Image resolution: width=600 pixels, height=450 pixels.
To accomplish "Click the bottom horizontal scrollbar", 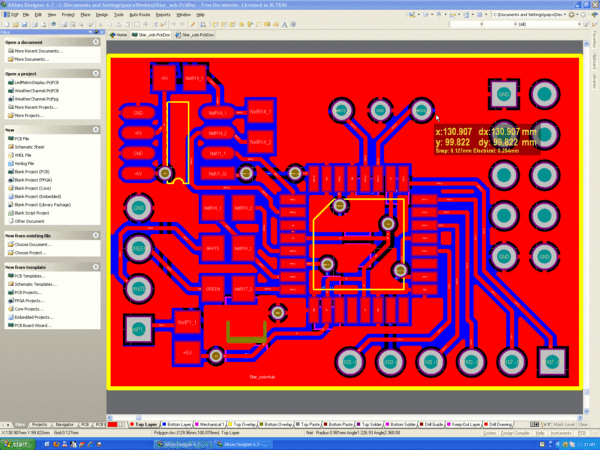I will (x=344, y=418).
